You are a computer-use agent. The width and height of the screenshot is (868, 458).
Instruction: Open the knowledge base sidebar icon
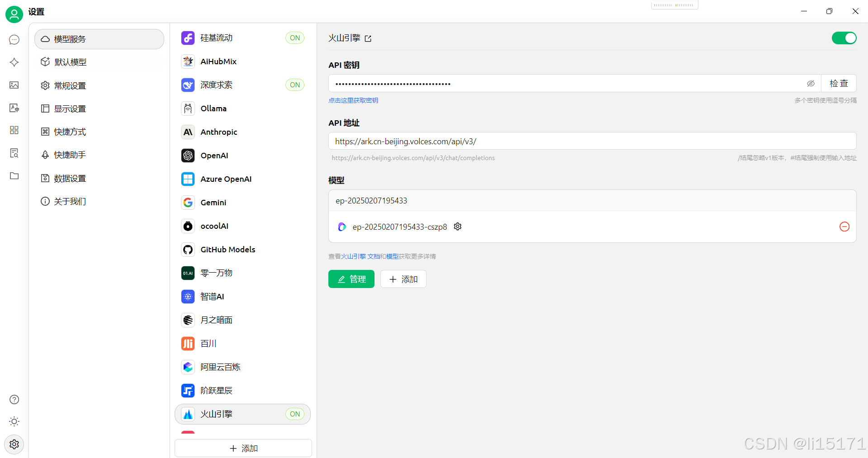(14, 153)
